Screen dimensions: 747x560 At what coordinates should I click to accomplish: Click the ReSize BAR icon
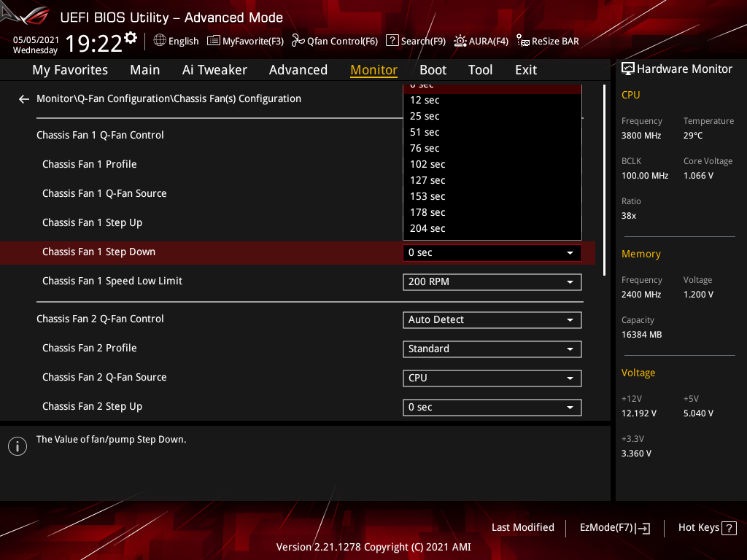click(522, 41)
